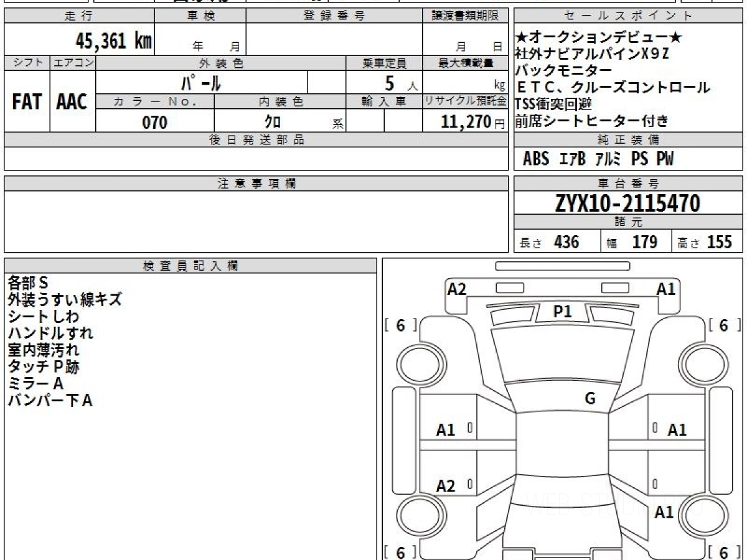Click the 諸元 header
Screen dimensions: 747x560
[629, 222]
